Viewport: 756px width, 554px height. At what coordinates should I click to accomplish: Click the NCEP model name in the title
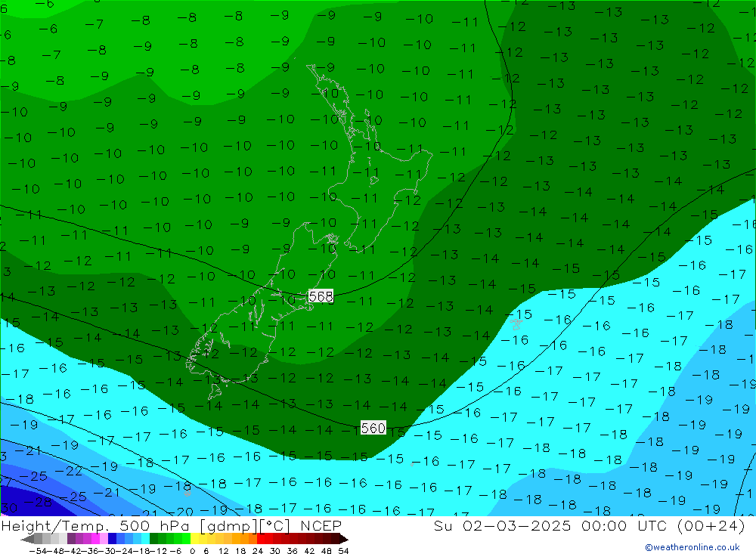point(321,525)
